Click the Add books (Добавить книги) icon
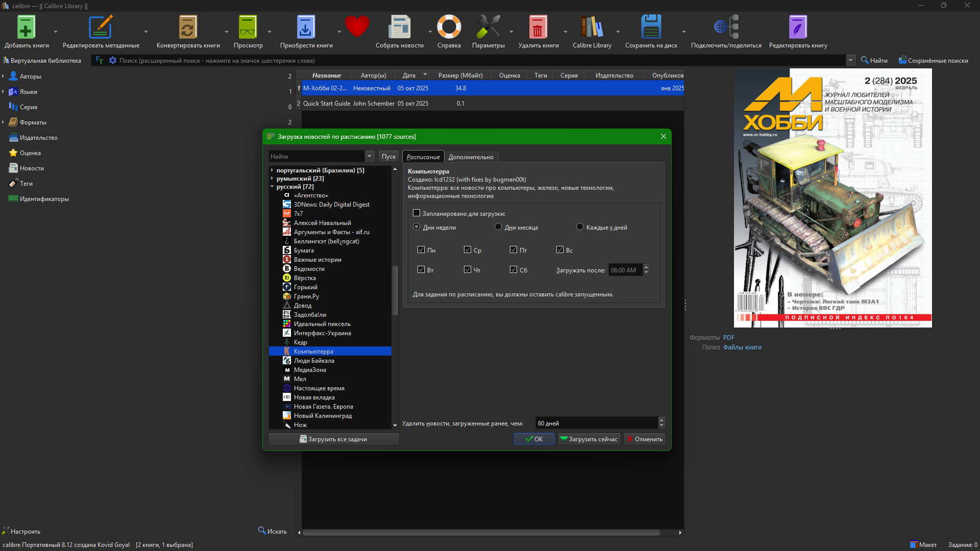 tap(26, 28)
